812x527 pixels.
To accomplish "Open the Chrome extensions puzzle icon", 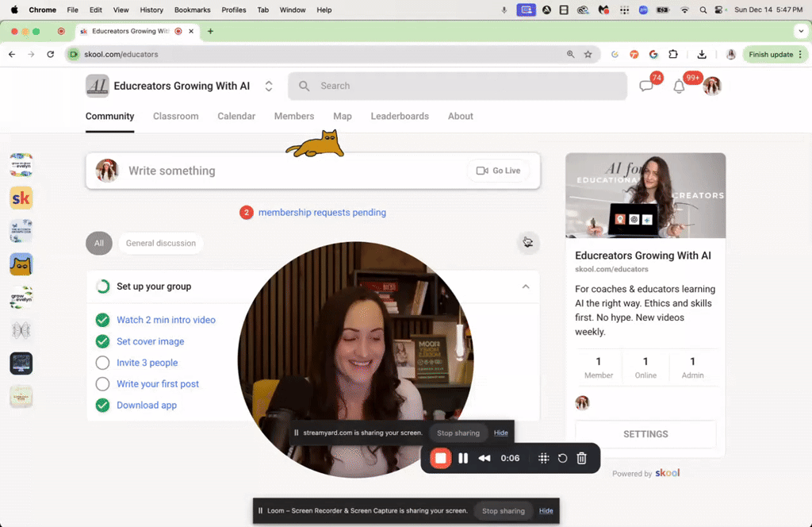I will (x=673, y=55).
